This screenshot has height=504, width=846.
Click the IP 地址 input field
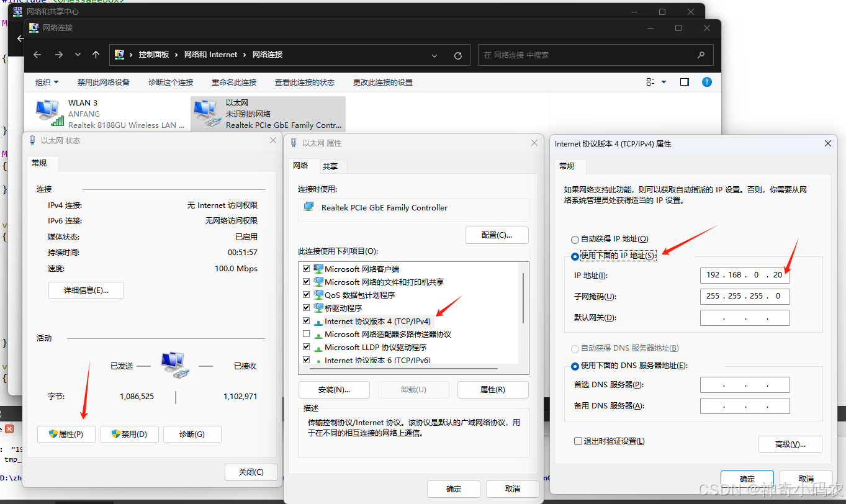click(x=745, y=275)
